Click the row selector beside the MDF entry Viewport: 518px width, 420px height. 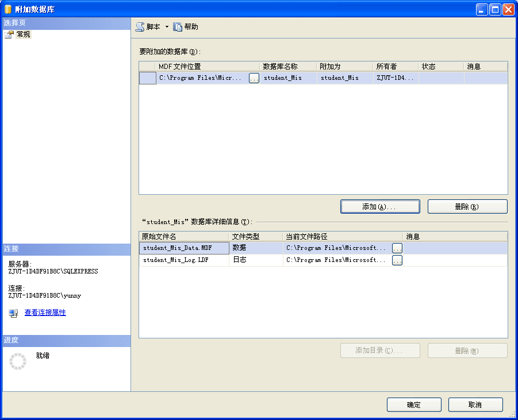pos(147,78)
